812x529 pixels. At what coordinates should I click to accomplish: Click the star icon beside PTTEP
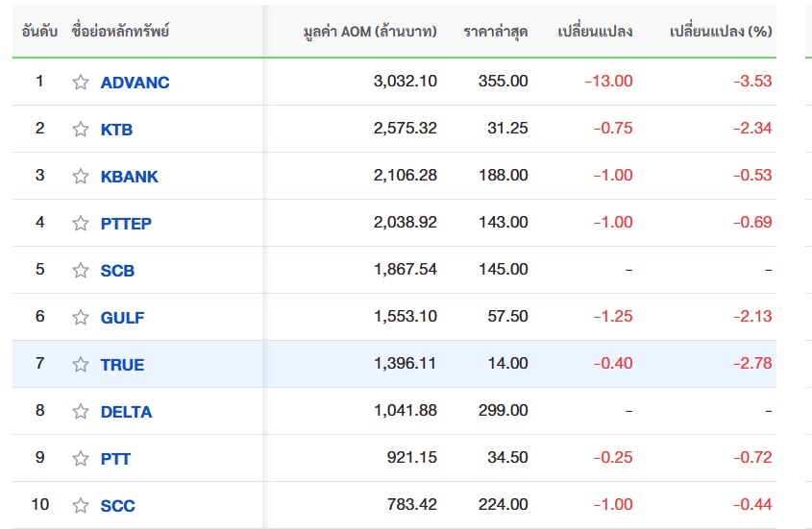pos(81,224)
